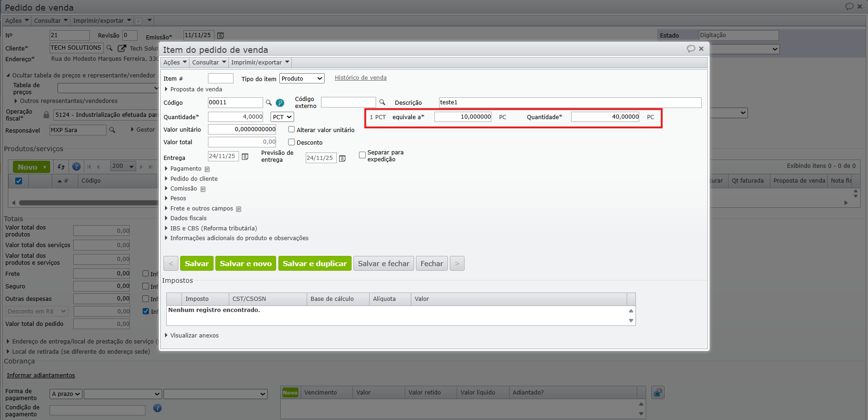Click the refresh icon in products toolbar
Viewport: 868px width, 420px height.
point(61,167)
